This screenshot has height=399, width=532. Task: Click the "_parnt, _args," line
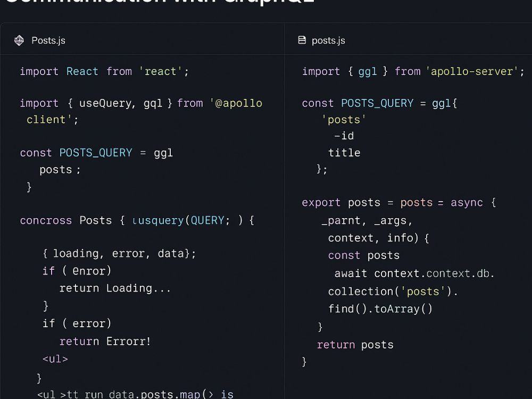click(367, 221)
